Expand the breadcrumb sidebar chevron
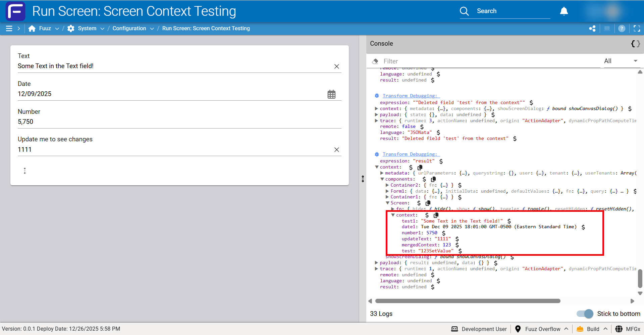Image resolution: width=644 pixels, height=335 pixels. coord(19,29)
